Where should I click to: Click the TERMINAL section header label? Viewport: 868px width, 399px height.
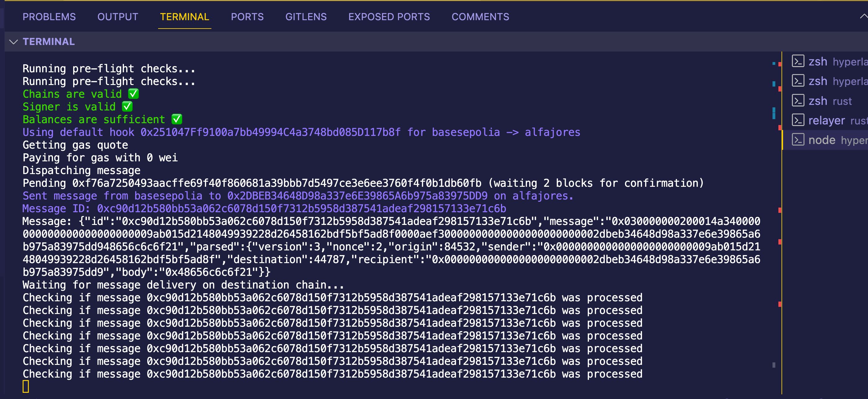pyautogui.click(x=49, y=42)
